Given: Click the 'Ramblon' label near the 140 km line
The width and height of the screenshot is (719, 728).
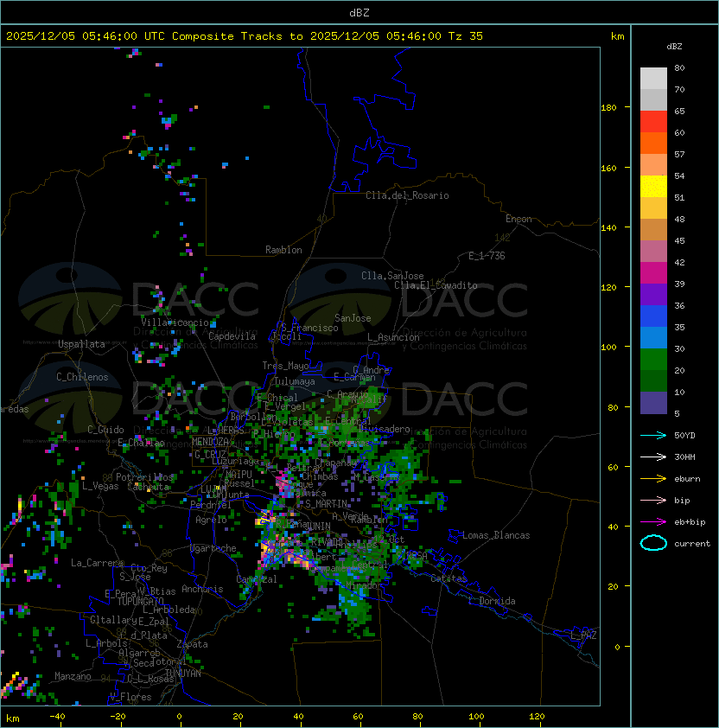Looking at the screenshot, I should 283,250.
